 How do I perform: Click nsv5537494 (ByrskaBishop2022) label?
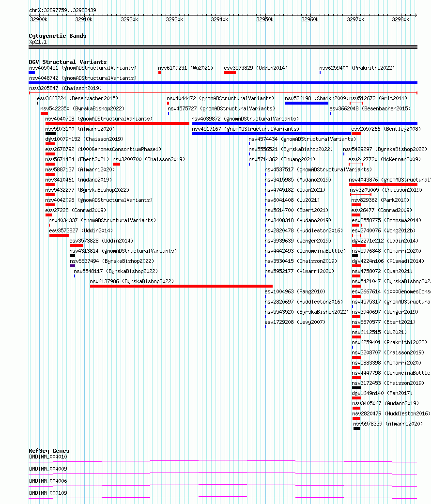coord(112,261)
